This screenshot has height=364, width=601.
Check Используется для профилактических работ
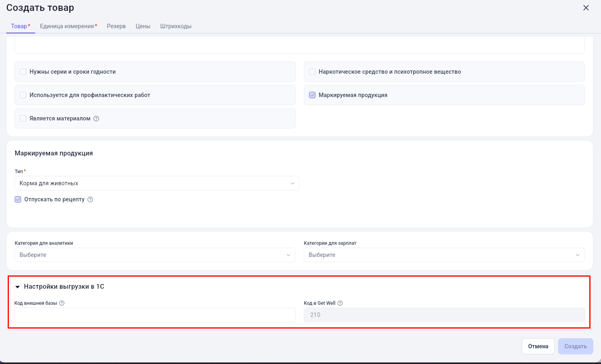(23, 95)
